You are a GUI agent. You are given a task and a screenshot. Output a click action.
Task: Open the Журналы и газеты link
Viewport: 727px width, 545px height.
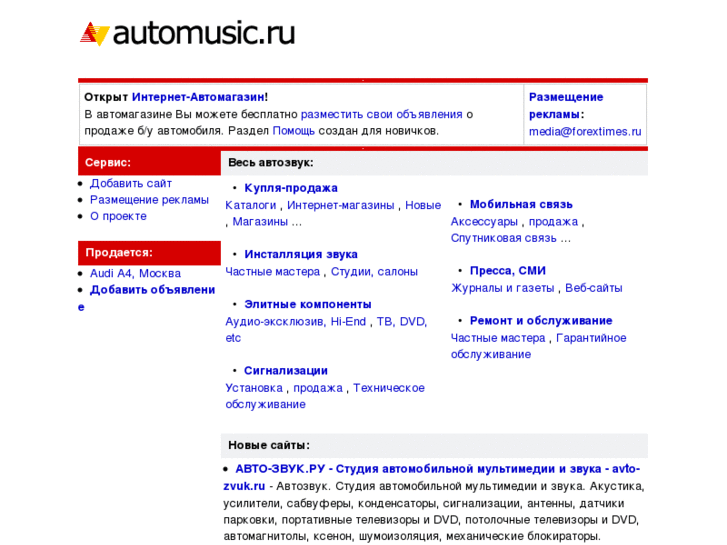coord(503,288)
